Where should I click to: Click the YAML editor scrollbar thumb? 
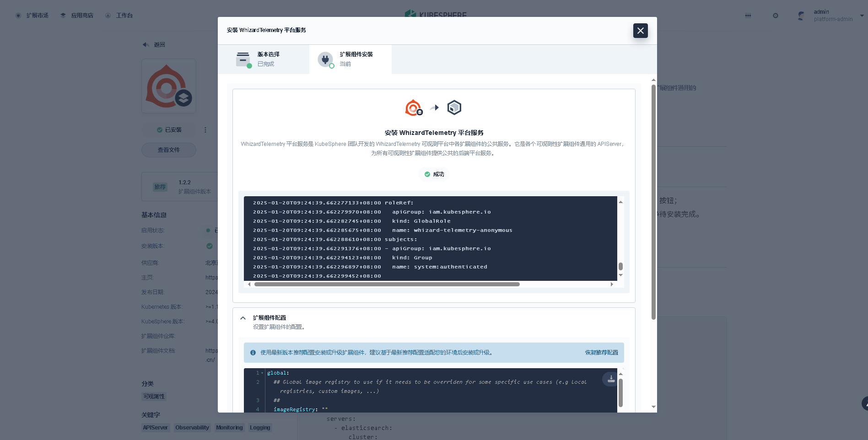pyautogui.click(x=620, y=392)
